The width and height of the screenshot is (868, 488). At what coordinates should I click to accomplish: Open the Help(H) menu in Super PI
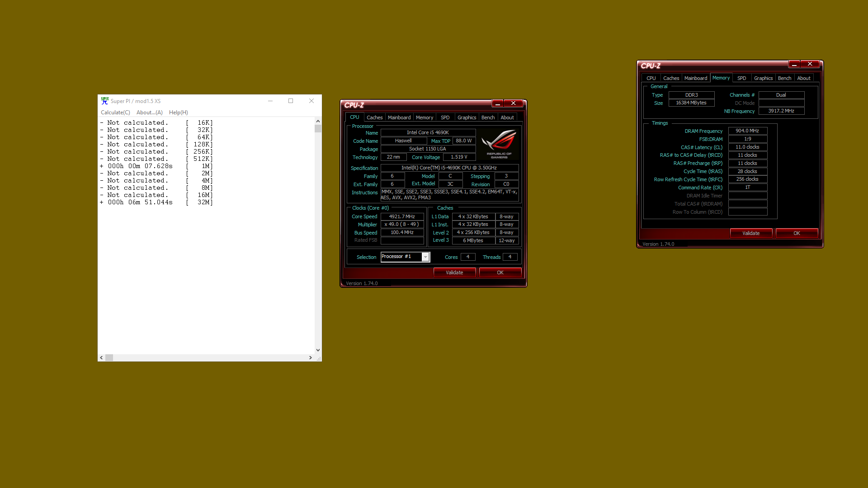tap(179, 113)
